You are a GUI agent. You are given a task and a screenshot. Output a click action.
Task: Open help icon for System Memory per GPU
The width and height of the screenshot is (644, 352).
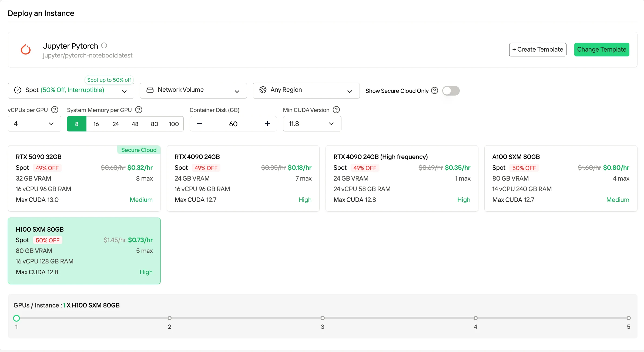pos(139,110)
